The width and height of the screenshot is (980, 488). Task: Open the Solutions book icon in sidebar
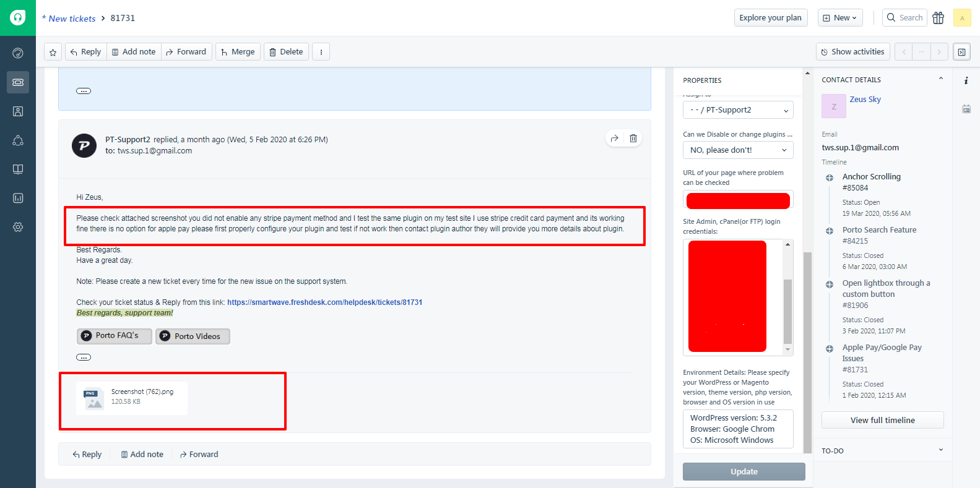coord(18,169)
